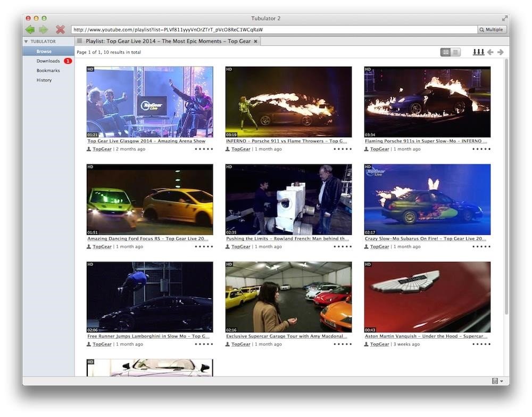Click title link Aston Martin Vanquish - Under the Hood
This screenshot has width=532, height=417.
pyautogui.click(x=426, y=336)
